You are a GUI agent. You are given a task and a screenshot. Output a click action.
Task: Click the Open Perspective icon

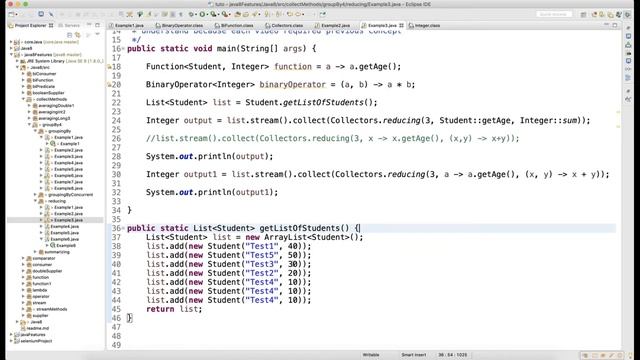pos(583,15)
